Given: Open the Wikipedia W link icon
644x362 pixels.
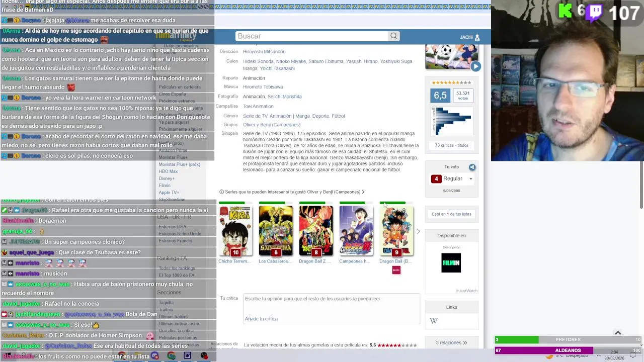Looking at the screenshot, I should [x=434, y=321].
